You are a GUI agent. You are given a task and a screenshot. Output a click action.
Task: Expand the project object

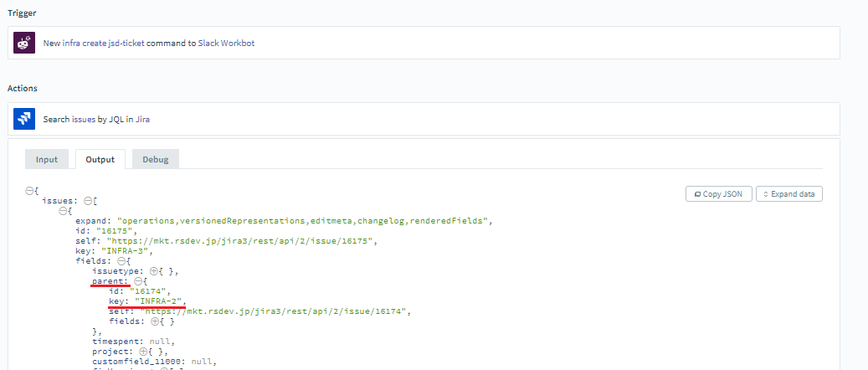coord(142,352)
